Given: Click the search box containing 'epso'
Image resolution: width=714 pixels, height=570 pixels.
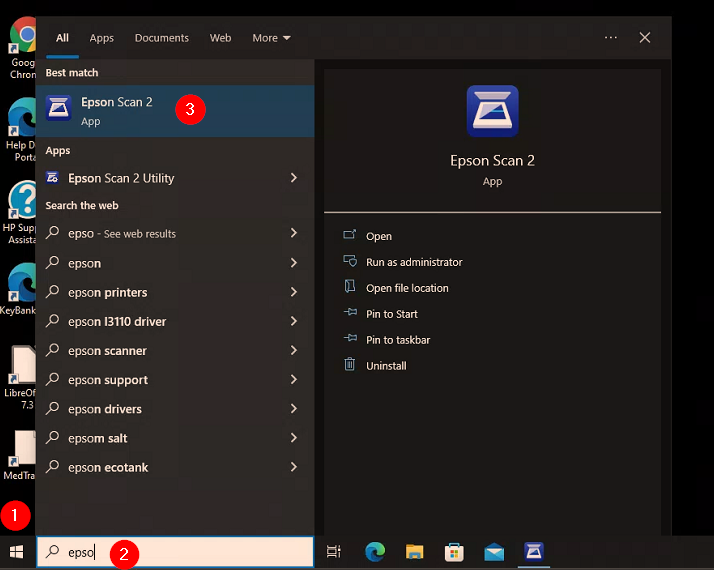Looking at the screenshot, I should [x=175, y=552].
